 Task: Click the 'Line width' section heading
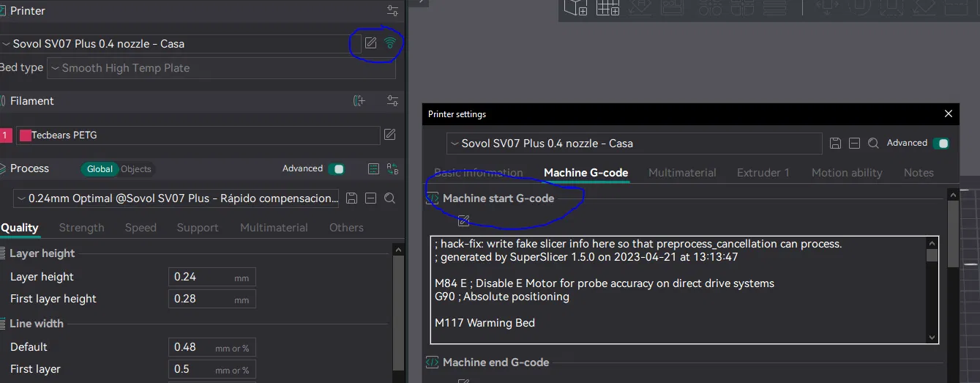(37, 324)
